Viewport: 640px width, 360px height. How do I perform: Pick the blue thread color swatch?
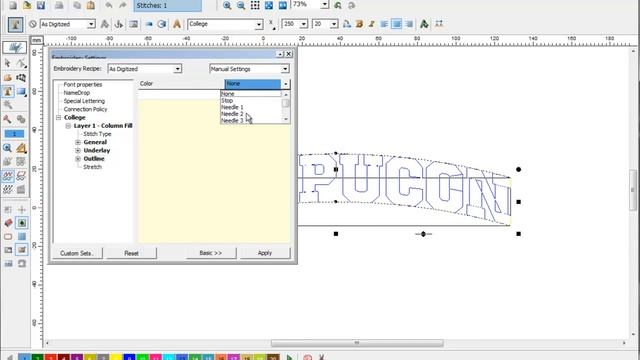coord(129,358)
